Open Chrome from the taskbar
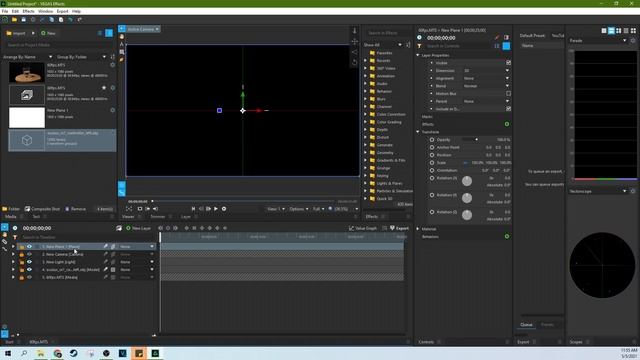This screenshot has width=640, height=360. click(58, 353)
